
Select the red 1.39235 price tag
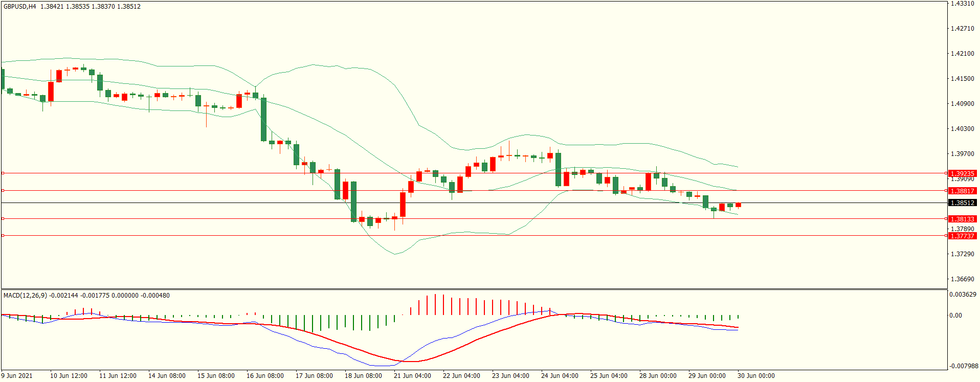pyautogui.click(x=962, y=173)
